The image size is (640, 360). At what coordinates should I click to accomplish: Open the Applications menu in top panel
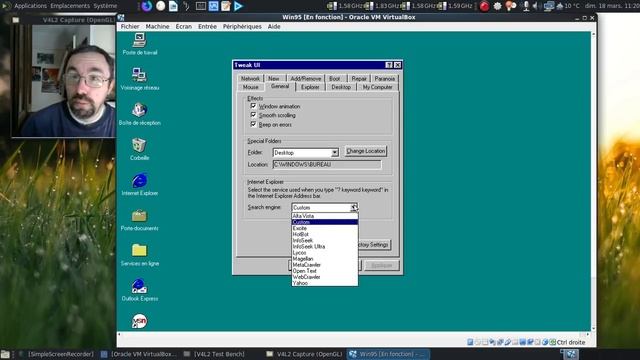click(x=30, y=6)
